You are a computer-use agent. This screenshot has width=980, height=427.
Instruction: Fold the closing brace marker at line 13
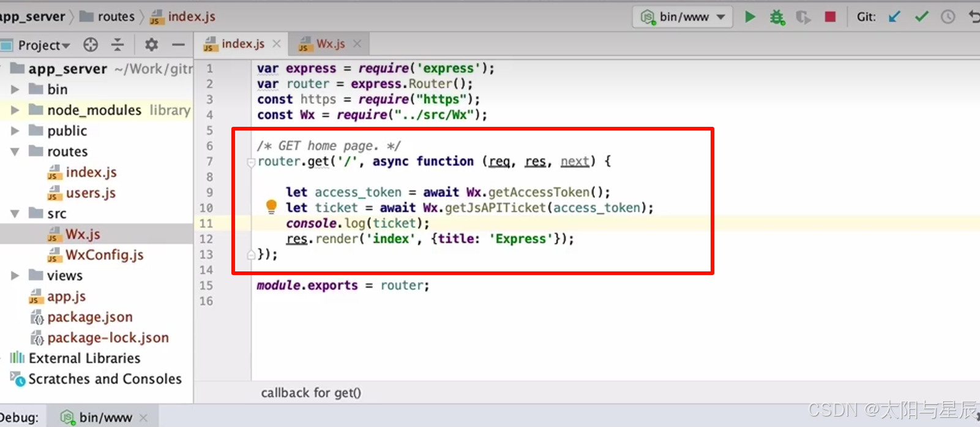pos(251,255)
